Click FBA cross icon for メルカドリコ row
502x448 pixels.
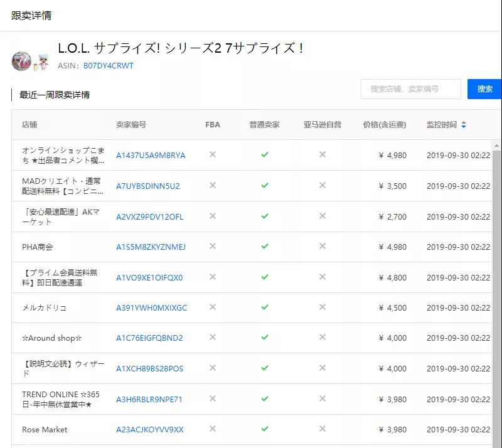coord(213,307)
